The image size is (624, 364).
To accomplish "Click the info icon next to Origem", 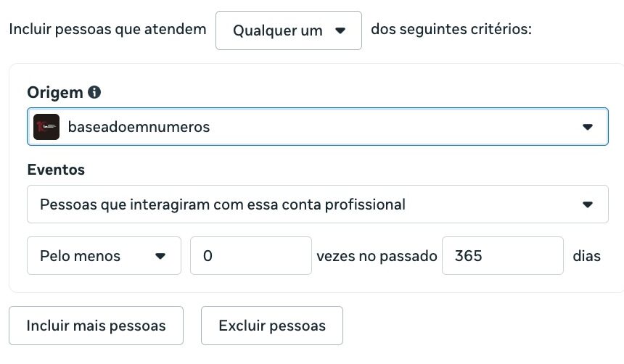I will [94, 93].
